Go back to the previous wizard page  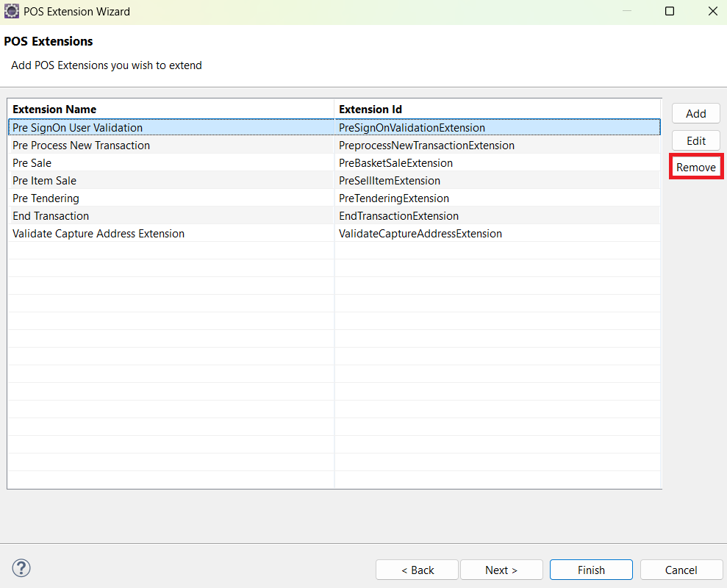(x=417, y=570)
